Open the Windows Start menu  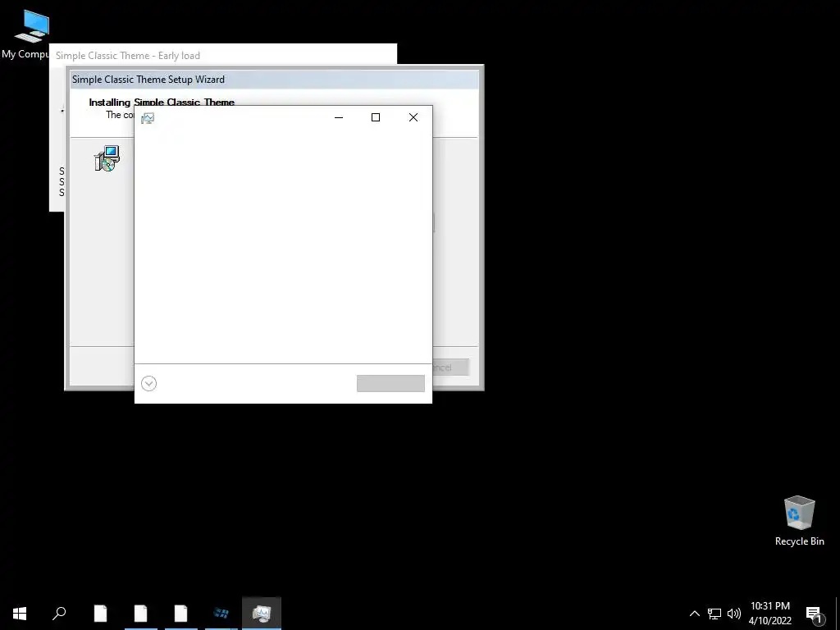coord(20,614)
